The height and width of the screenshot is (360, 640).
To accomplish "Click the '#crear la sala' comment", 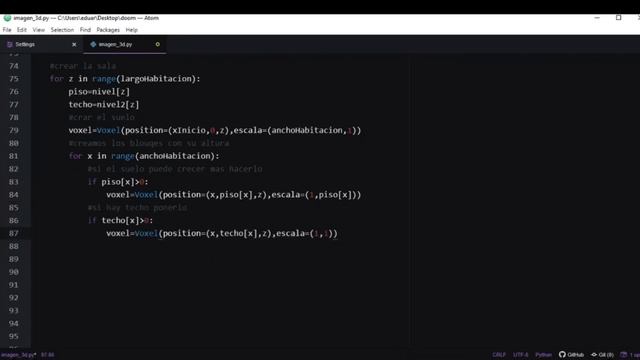I will (83, 66).
